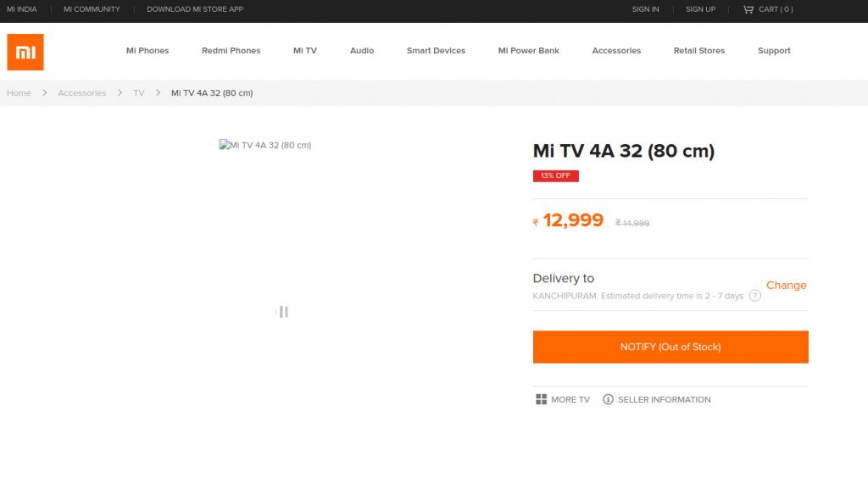
Task: Click the Seller Information info icon
Action: [608, 399]
